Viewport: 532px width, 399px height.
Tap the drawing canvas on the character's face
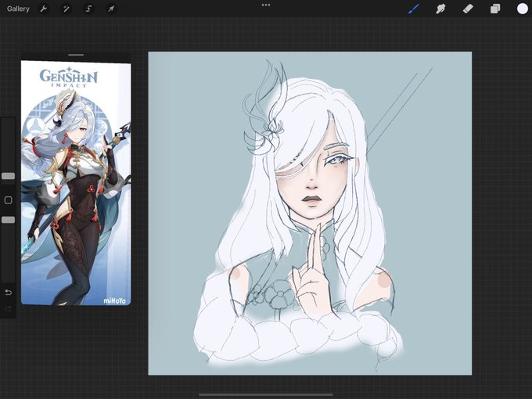tap(314, 183)
